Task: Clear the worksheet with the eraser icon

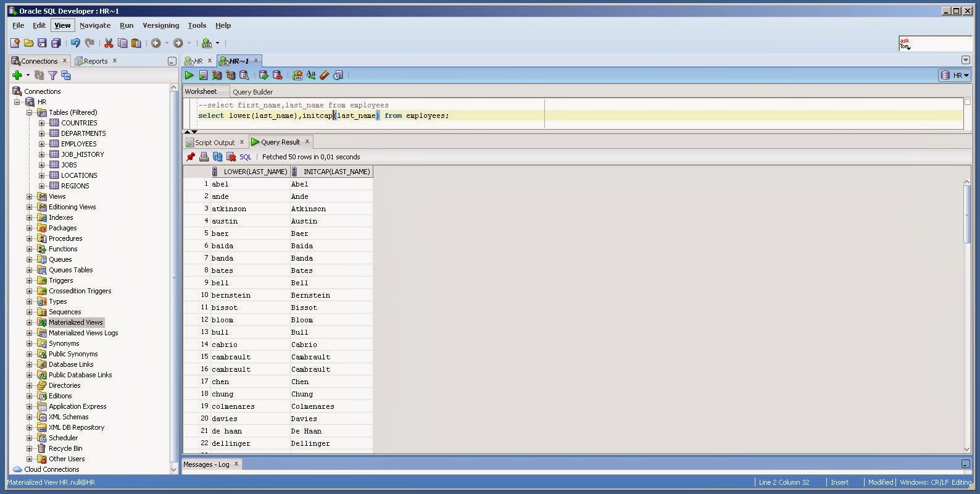Action: point(325,75)
